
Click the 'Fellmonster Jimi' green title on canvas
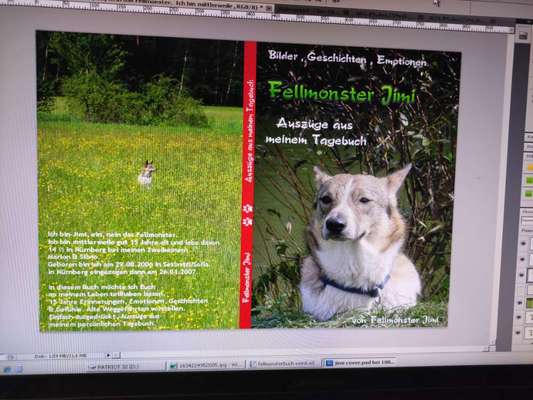coord(342,94)
